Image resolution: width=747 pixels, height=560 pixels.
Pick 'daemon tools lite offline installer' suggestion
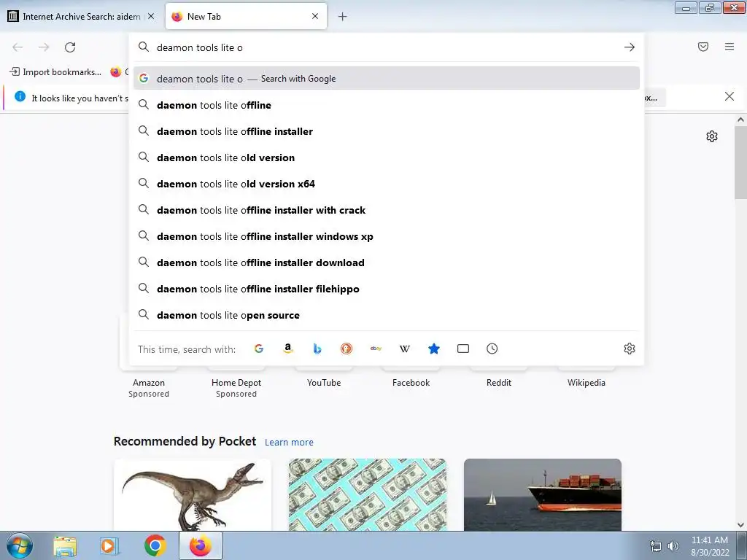(387, 131)
